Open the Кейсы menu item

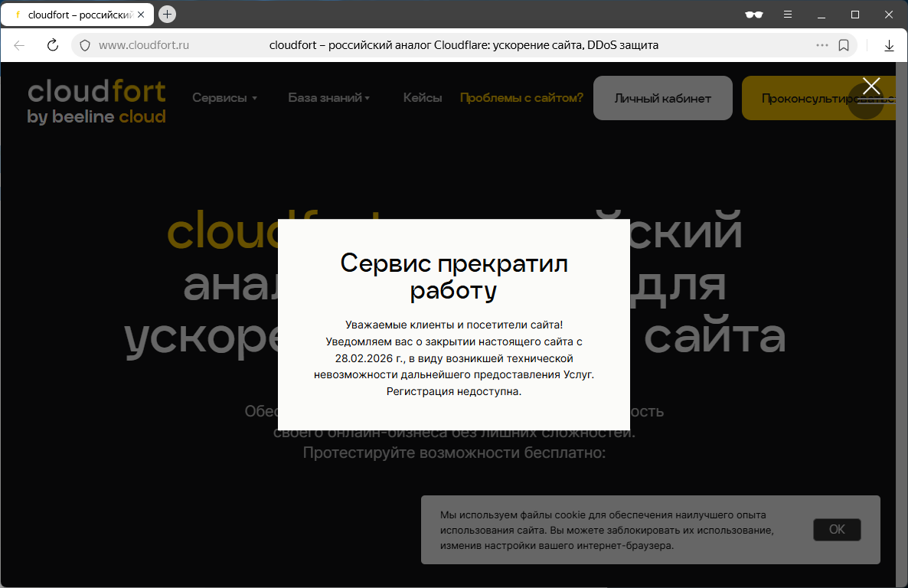(x=423, y=98)
